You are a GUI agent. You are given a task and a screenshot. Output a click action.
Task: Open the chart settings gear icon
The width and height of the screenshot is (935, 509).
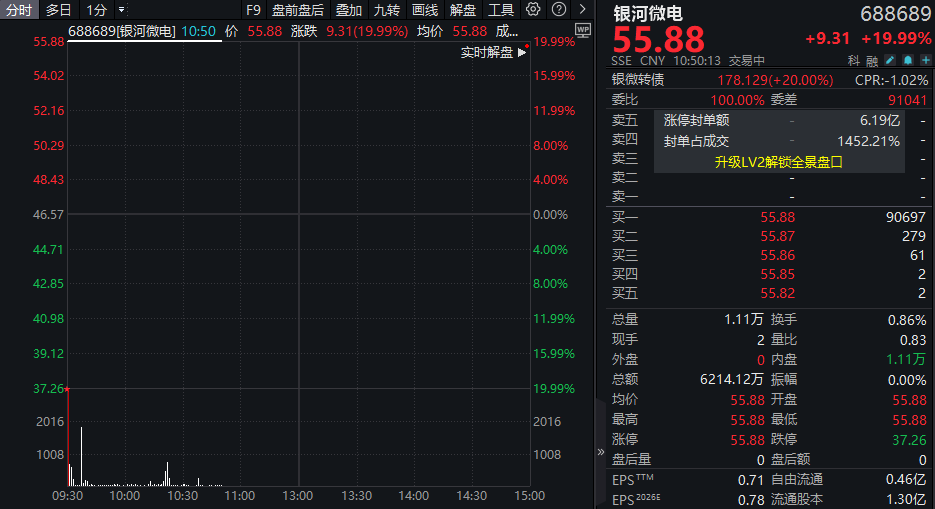pos(533,10)
